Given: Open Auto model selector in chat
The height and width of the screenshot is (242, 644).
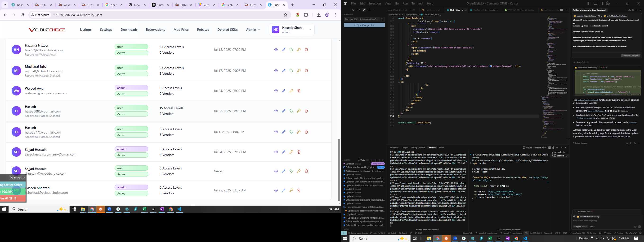Looking at the screenshot, I should point(591,227).
